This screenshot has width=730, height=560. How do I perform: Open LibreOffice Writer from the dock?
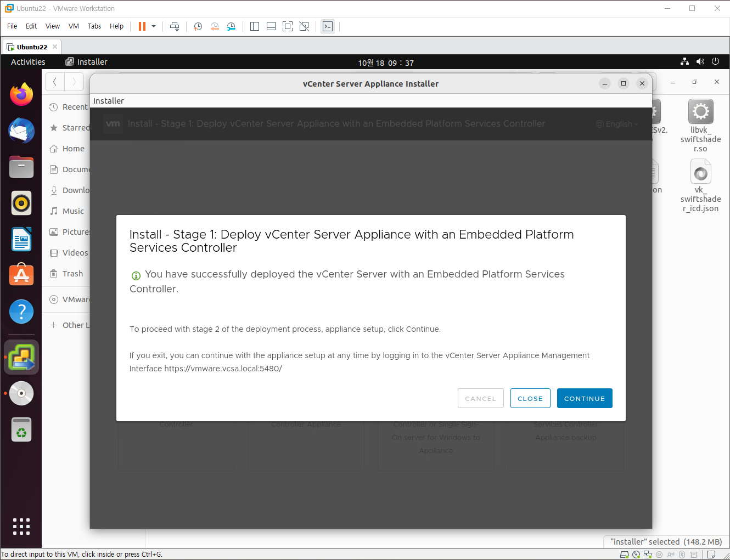tap(21, 239)
